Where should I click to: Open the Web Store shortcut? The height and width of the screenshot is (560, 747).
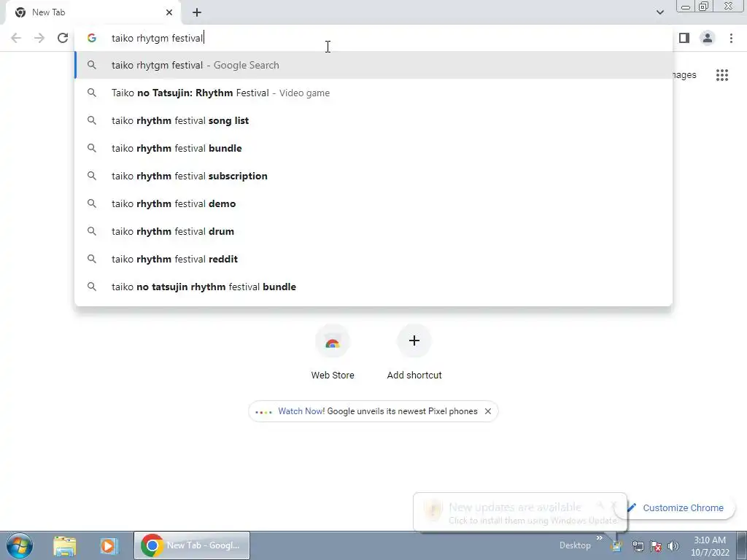(x=333, y=353)
